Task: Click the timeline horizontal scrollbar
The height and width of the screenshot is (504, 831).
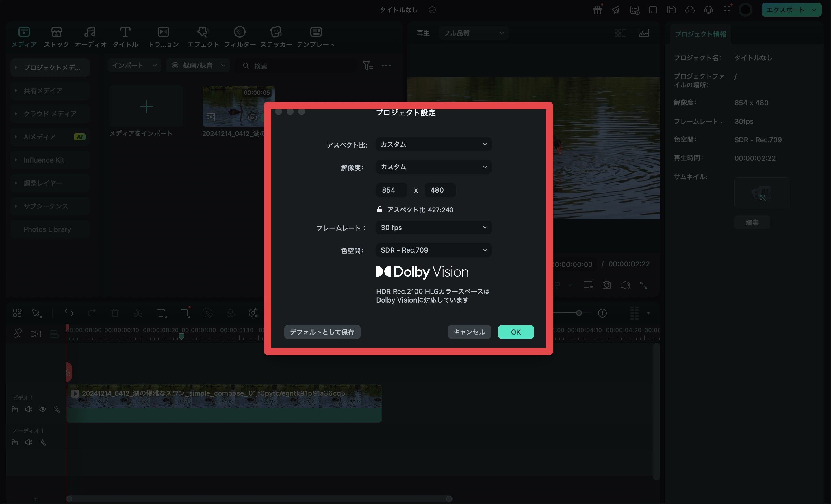Action: (259, 499)
